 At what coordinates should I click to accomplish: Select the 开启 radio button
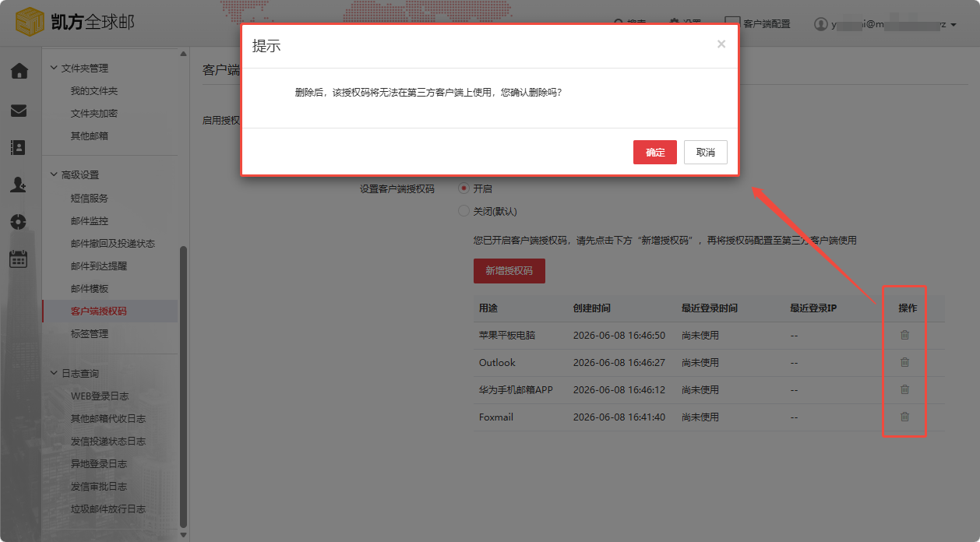coord(464,188)
